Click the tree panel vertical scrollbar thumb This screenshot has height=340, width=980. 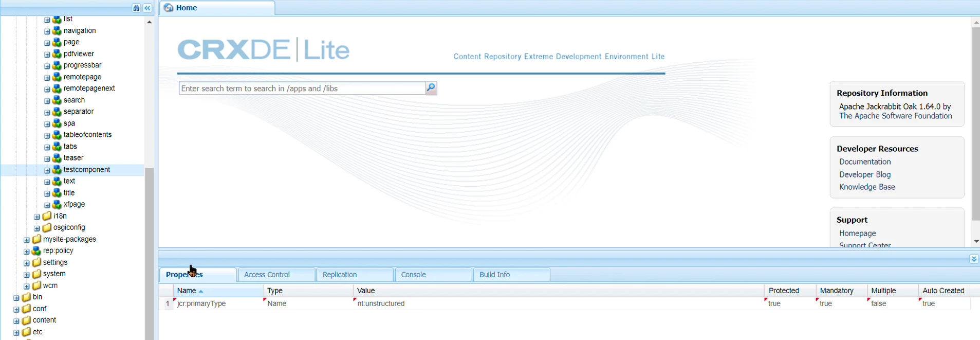[x=149, y=254]
